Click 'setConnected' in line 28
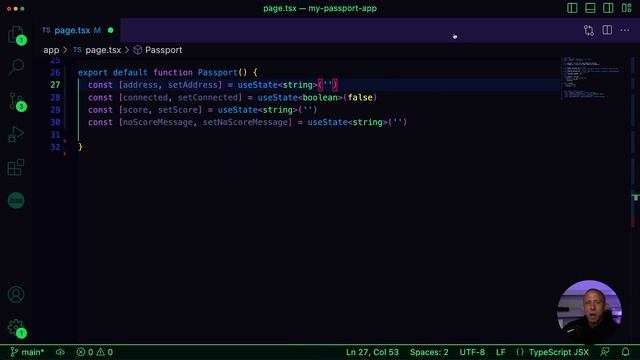The width and height of the screenshot is (640, 360). click(208, 98)
